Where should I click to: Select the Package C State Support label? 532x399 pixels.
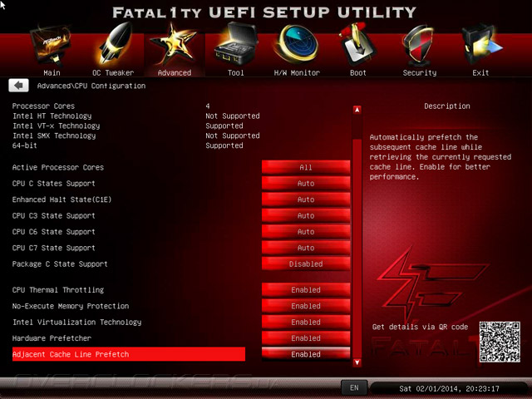click(x=60, y=264)
